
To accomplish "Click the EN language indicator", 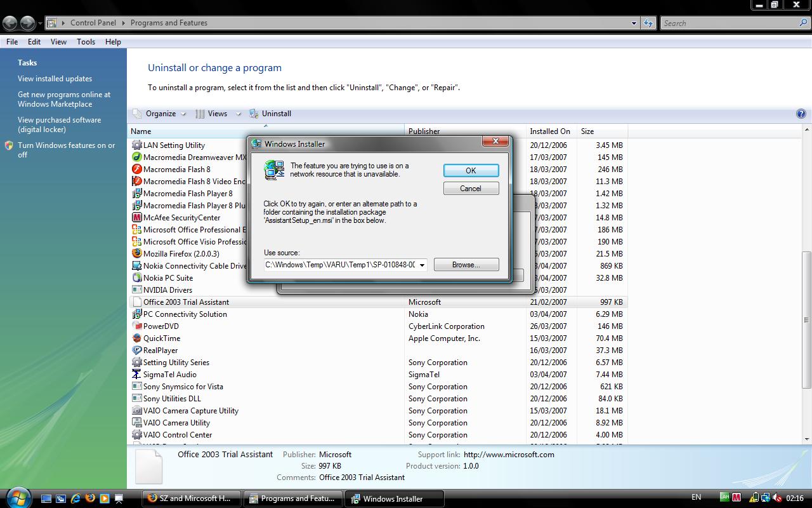I will [696, 497].
